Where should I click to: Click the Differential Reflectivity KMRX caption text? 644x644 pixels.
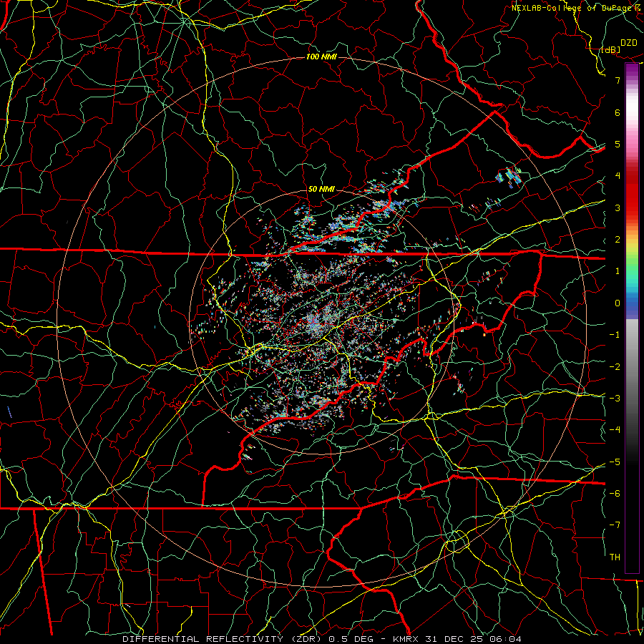click(x=322, y=639)
